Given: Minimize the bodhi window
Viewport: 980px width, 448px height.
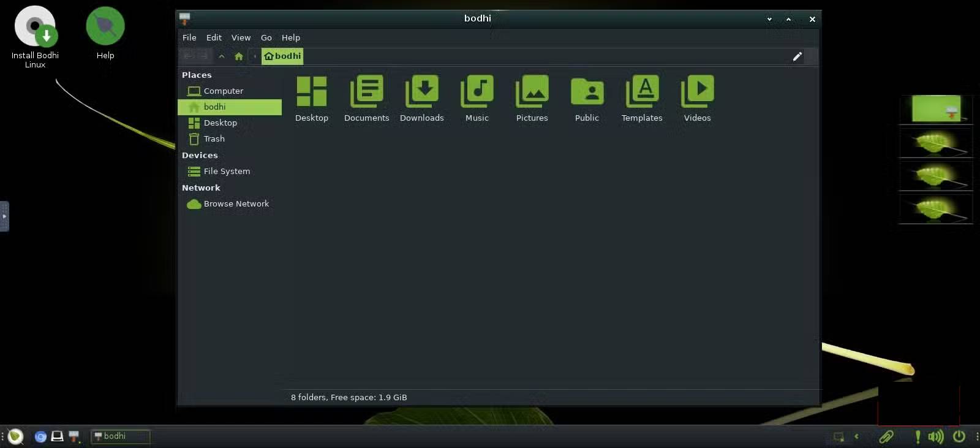Looking at the screenshot, I should point(769,19).
